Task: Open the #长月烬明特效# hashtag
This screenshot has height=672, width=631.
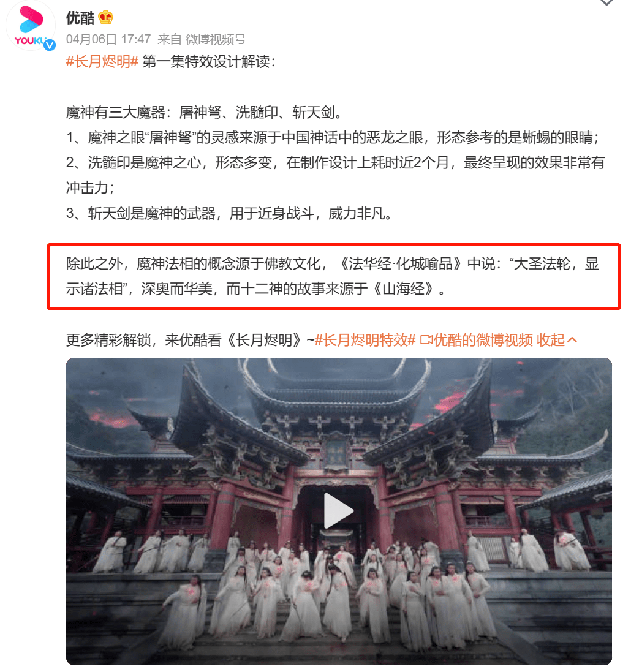Action: (x=365, y=340)
